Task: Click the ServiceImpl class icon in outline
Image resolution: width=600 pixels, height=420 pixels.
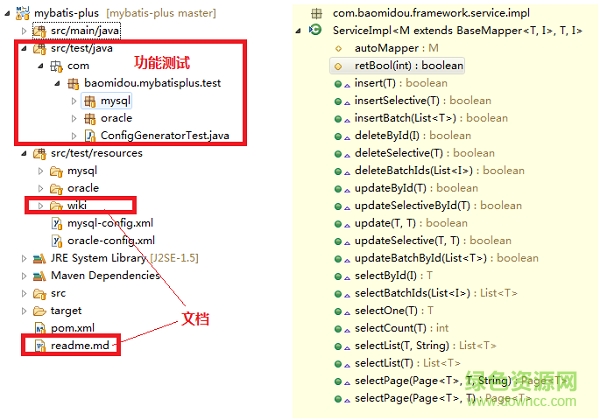Action: point(316,30)
